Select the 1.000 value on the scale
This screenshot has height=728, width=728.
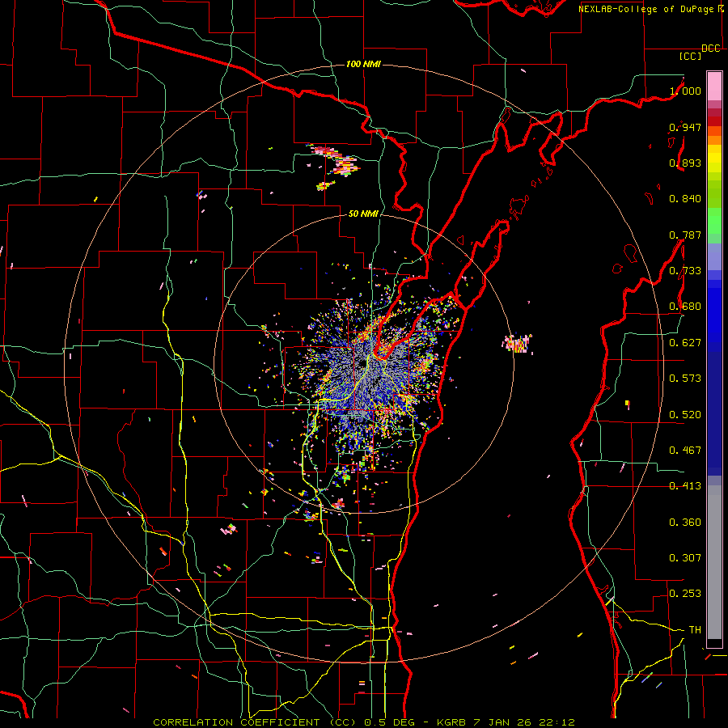(x=685, y=91)
